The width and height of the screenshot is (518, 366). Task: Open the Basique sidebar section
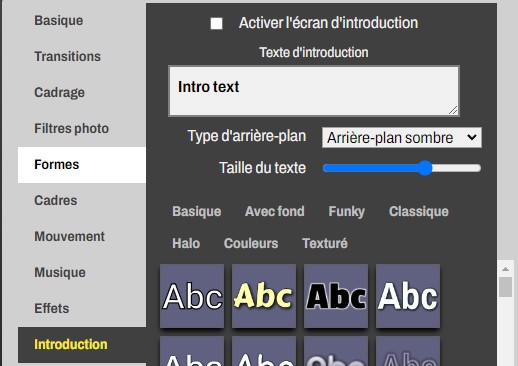tap(59, 20)
